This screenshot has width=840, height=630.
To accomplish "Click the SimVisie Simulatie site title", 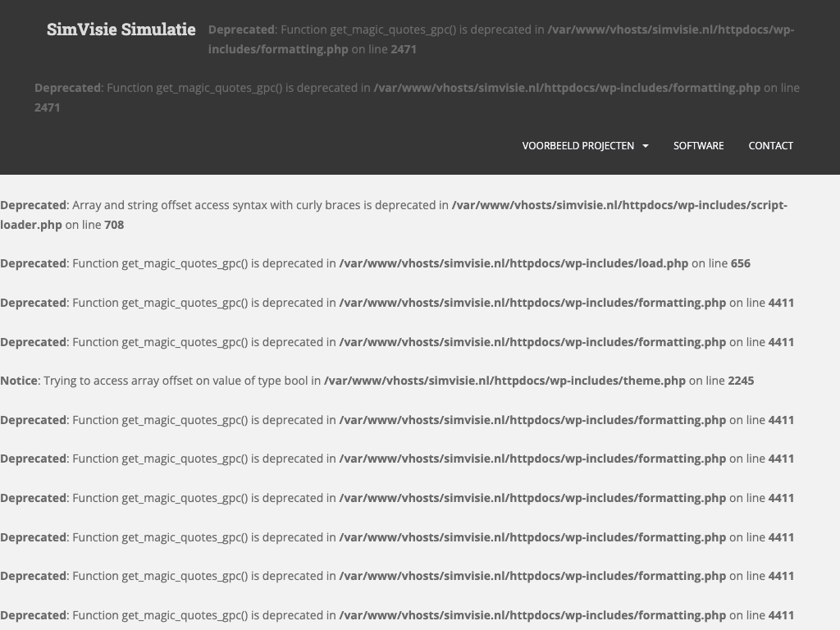I will [121, 30].
